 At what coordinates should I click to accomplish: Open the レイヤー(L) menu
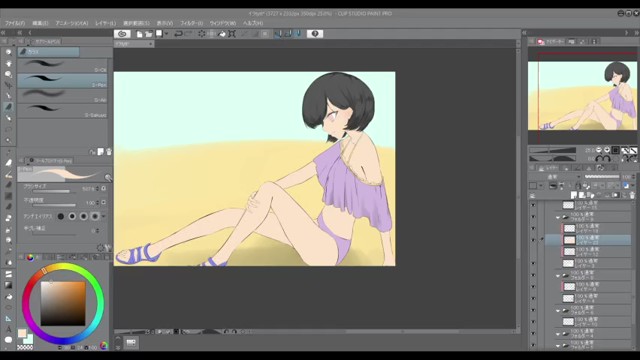[x=106, y=23]
